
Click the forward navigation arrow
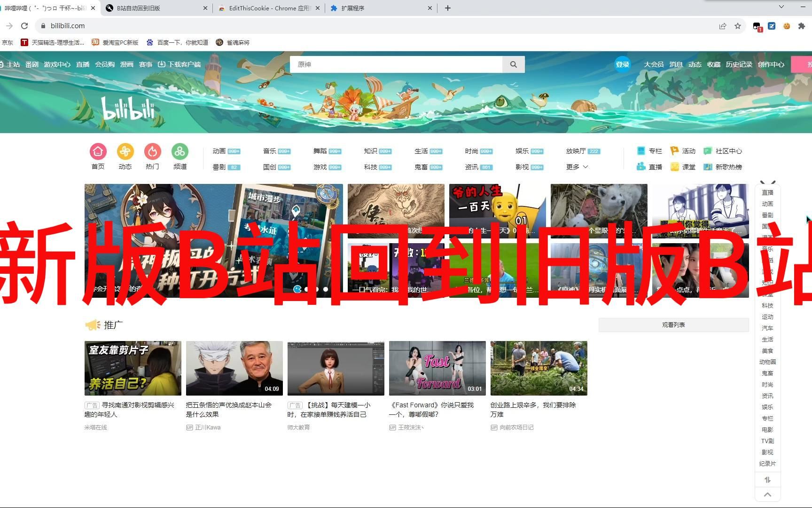click(x=9, y=26)
